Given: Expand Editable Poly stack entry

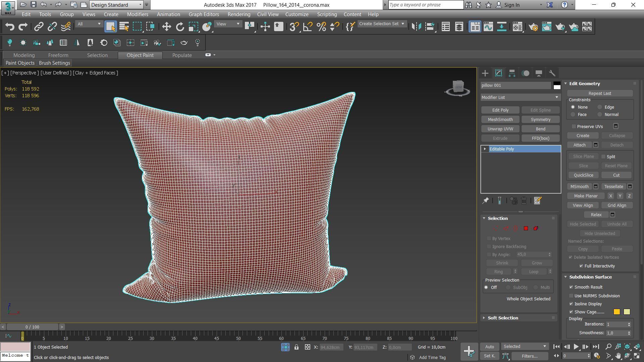Looking at the screenshot, I should click(485, 149).
